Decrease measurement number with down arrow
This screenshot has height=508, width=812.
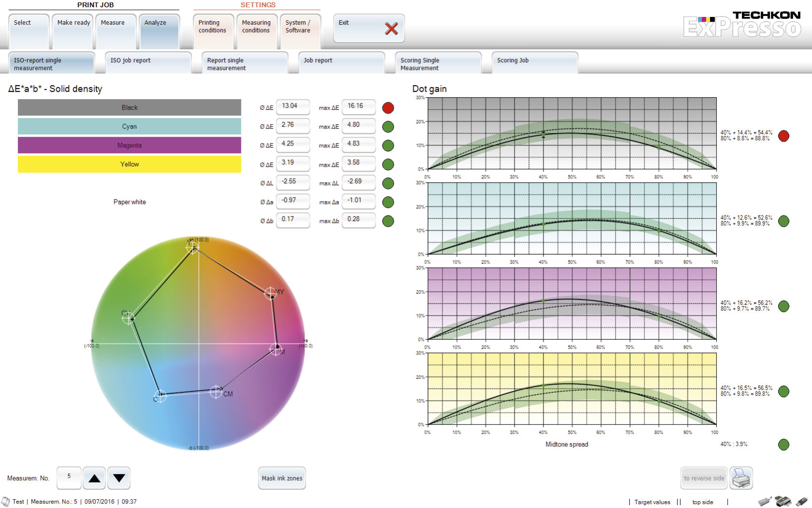point(119,479)
